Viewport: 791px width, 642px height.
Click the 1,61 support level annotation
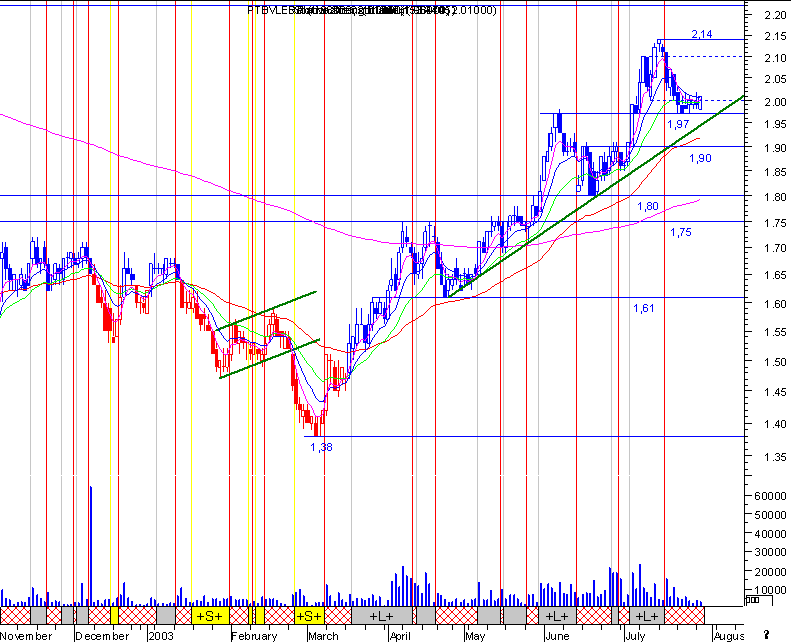coord(644,308)
